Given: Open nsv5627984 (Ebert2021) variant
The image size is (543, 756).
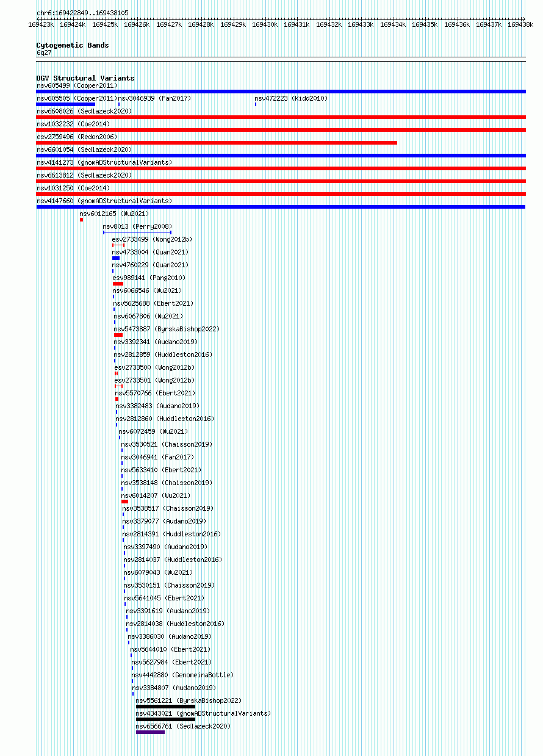Looking at the screenshot, I should click(171, 662).
